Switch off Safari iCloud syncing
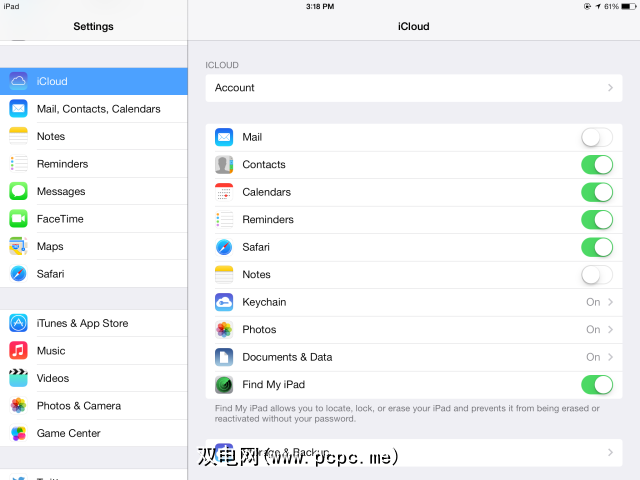The width and height of the screenshot is (640, 480). coord(597,247)
